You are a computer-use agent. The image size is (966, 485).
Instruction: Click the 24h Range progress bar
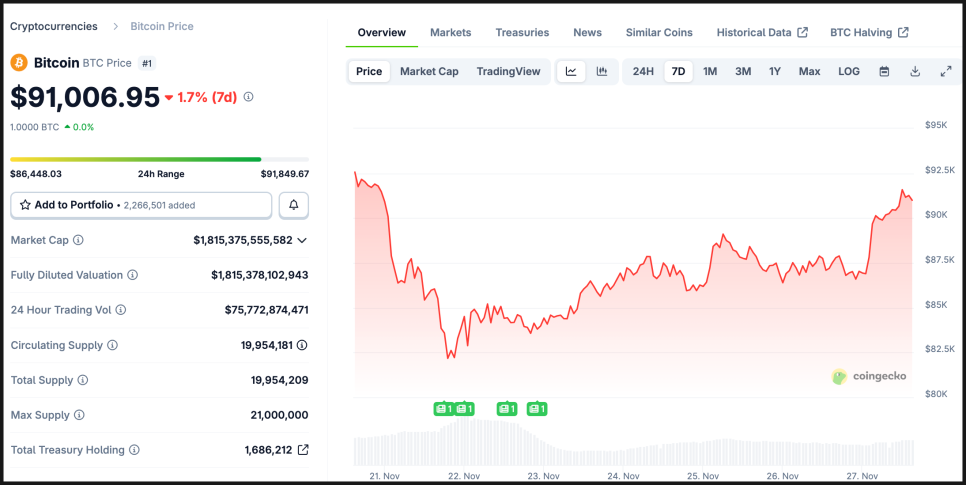click(x=159, y=159)
